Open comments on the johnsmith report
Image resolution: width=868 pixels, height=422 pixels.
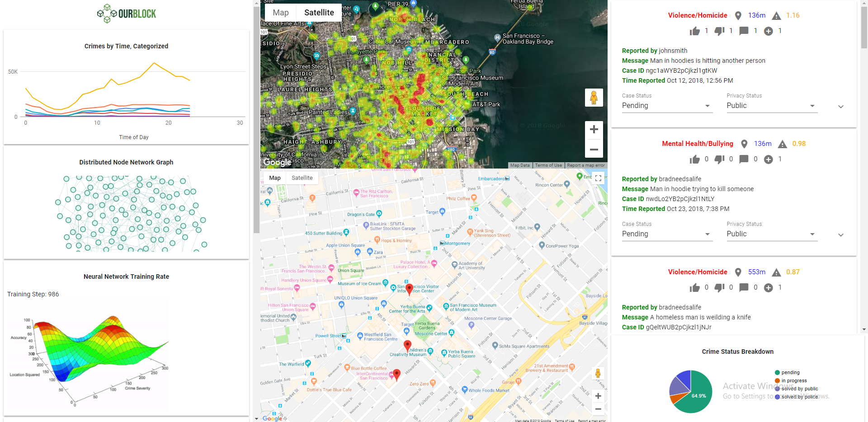pyautogui.click(x=744, y=31)
